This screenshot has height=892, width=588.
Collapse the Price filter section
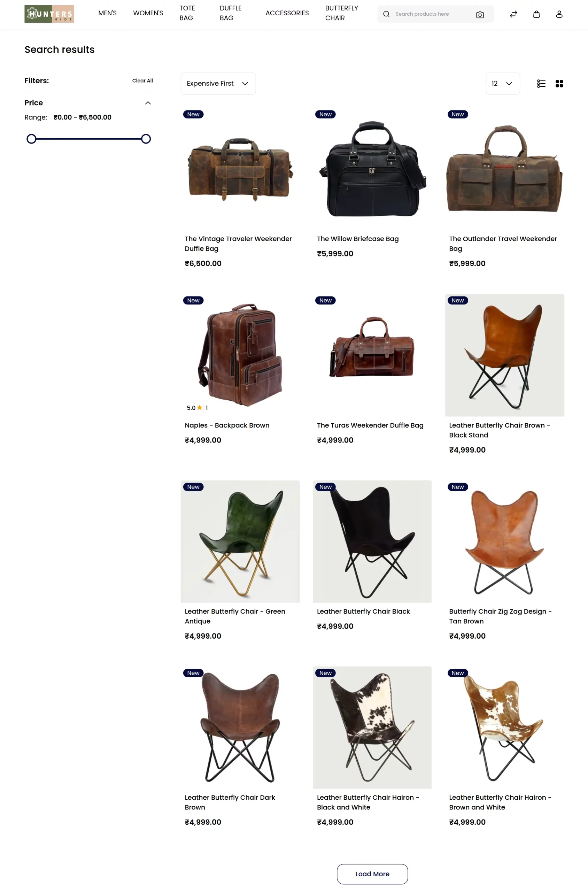point(148,103)
